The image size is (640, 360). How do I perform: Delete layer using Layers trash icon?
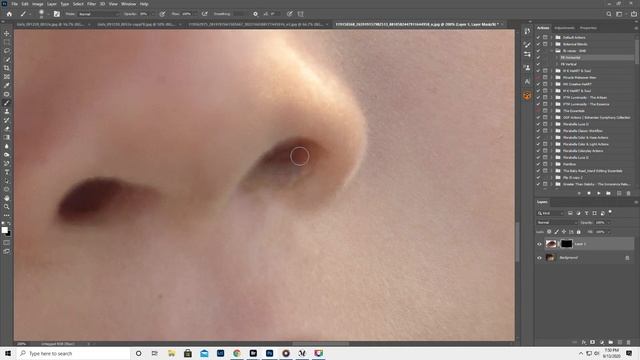click(629, 342)
